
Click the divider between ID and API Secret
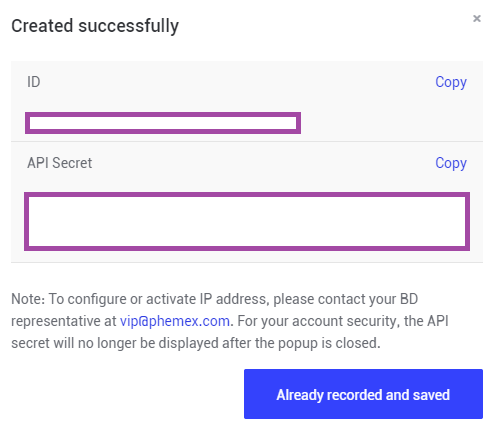tap(247, 141)
